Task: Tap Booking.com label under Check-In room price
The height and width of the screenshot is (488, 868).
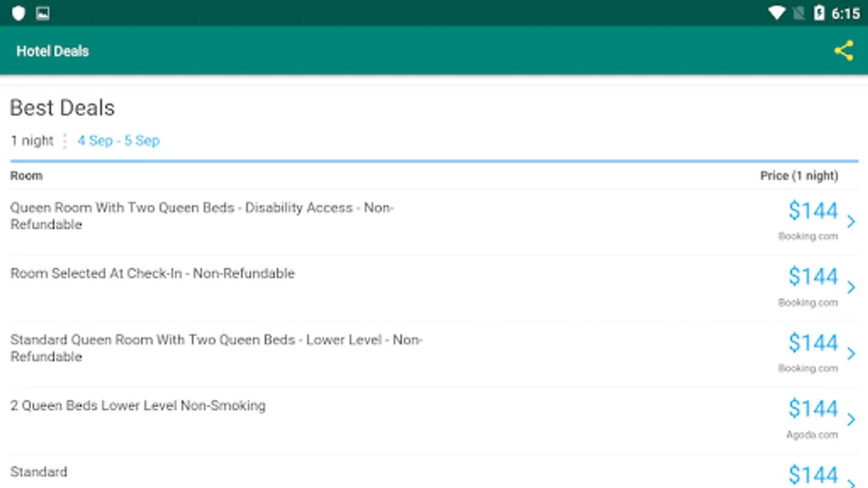Action: click(x=808, y=303)
